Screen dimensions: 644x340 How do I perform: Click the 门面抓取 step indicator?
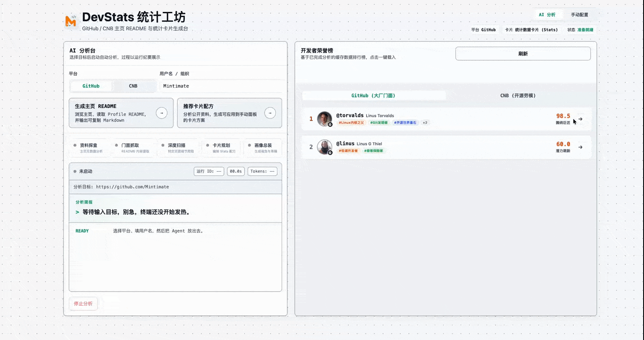pyautogui.click(x=133, y=148)
